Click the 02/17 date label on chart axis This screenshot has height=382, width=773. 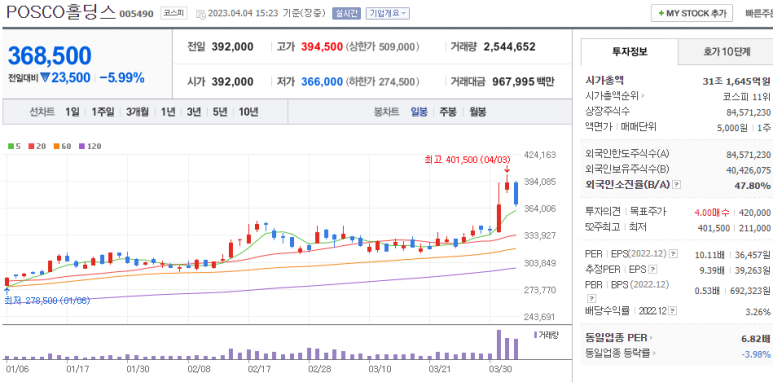click(x=258, y=369)
